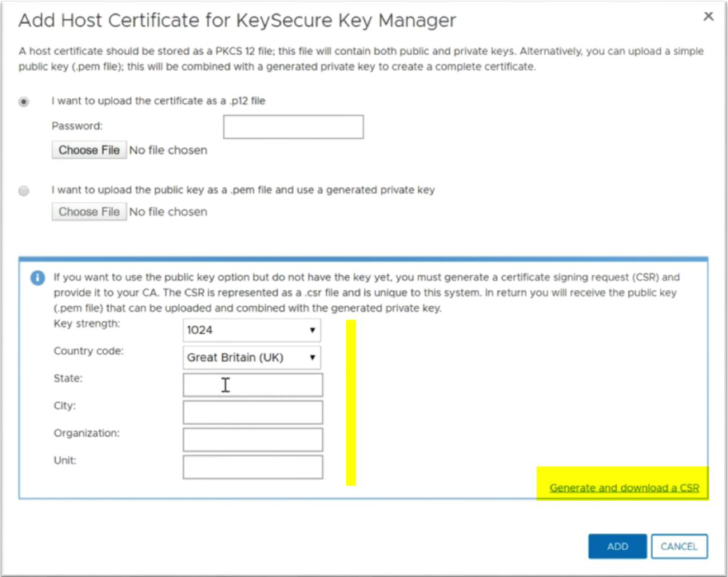Click the dialog title heading text
The image size is (728, 577).
(x=237, y=21)
